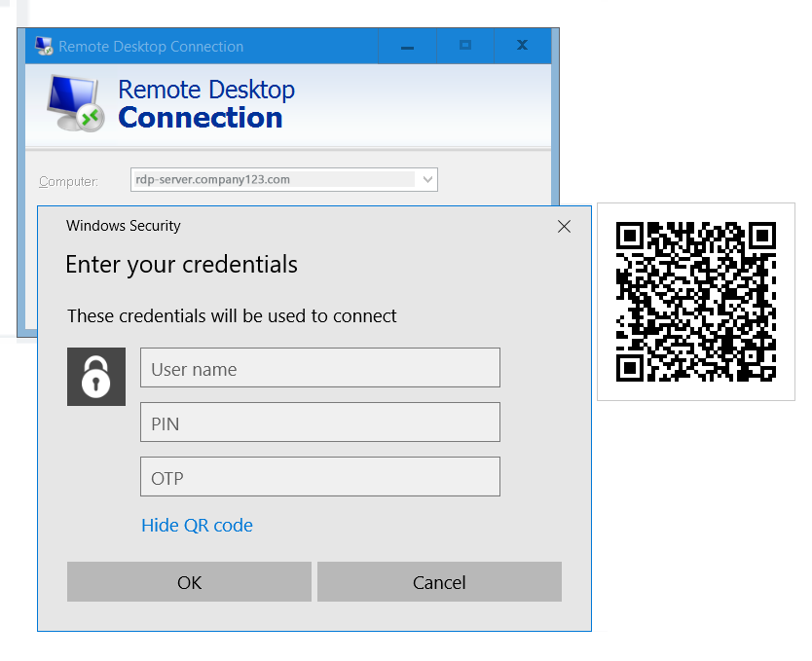Click the large Remote Desktop monitor icon

tap(76, 103)
